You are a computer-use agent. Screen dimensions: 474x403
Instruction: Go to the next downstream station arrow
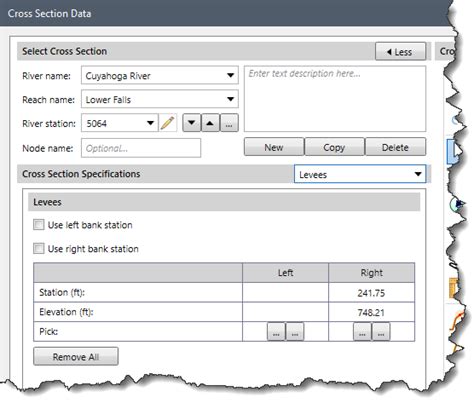pos(192,123)
